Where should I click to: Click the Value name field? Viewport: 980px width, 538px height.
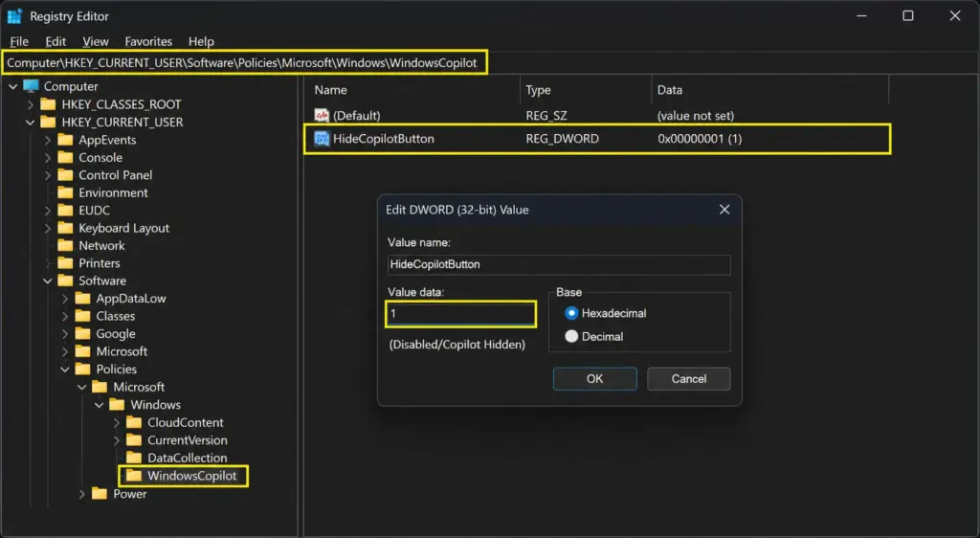[559, 264]
